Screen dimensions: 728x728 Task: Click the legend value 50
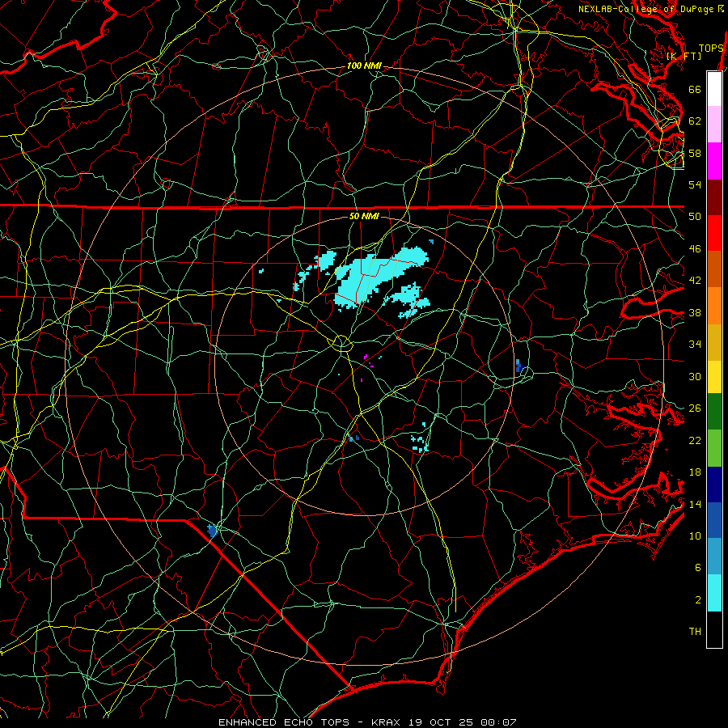coord(695,216)
